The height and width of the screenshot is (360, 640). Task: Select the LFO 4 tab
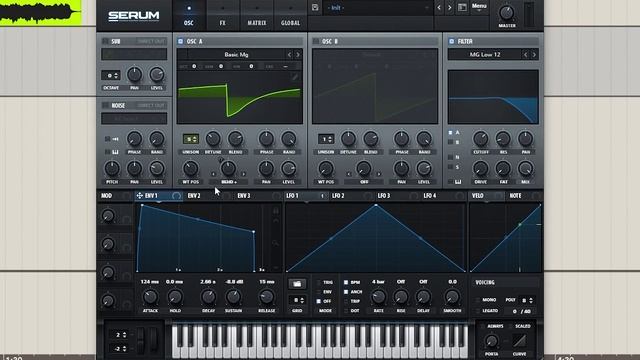point(430,196)
